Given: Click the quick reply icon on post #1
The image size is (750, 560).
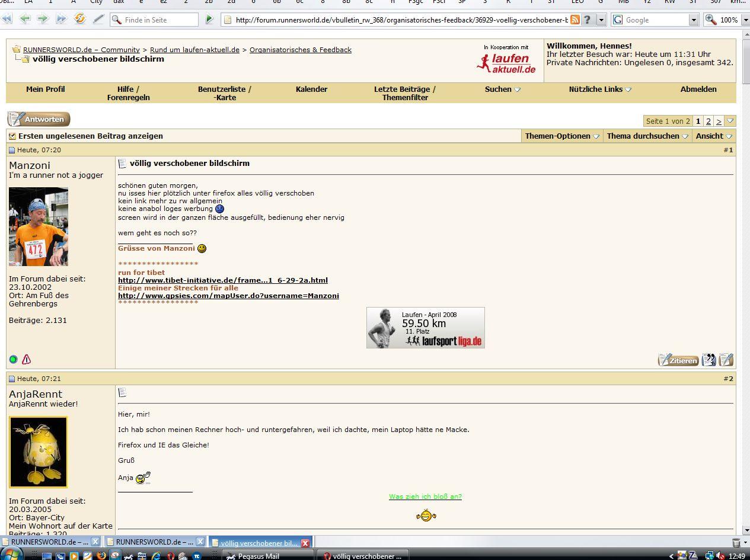Looking at the screenshot, I should [726, 360].
